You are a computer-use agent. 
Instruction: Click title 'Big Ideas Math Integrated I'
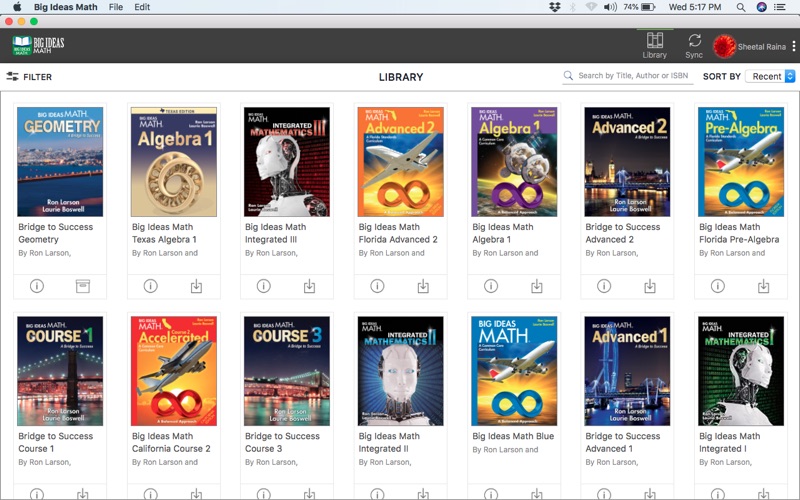point(730,442)
